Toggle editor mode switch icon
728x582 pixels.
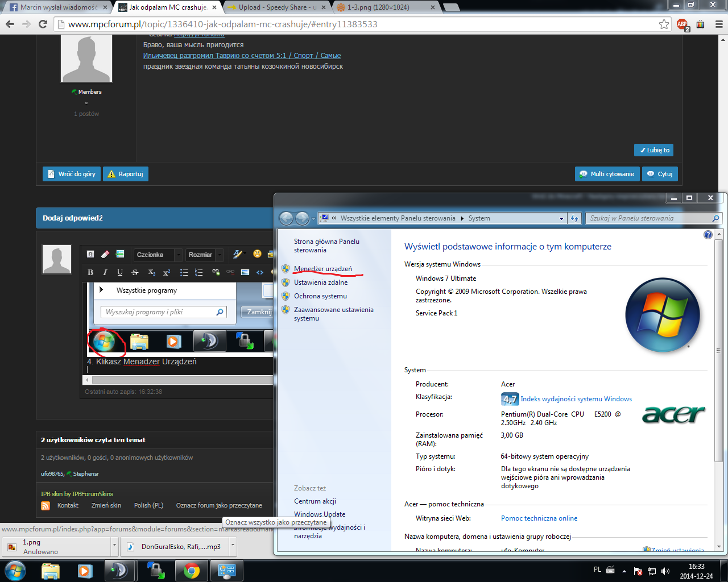point(90,254)
